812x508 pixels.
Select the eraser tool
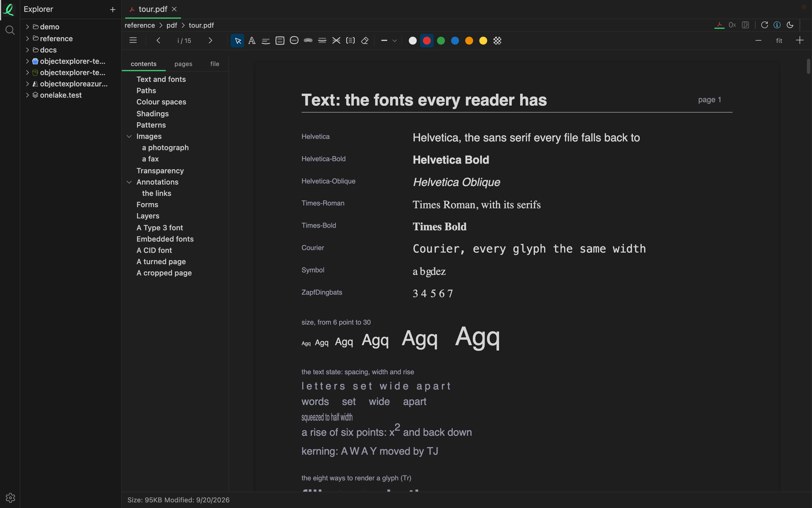(x=365, y=41)
